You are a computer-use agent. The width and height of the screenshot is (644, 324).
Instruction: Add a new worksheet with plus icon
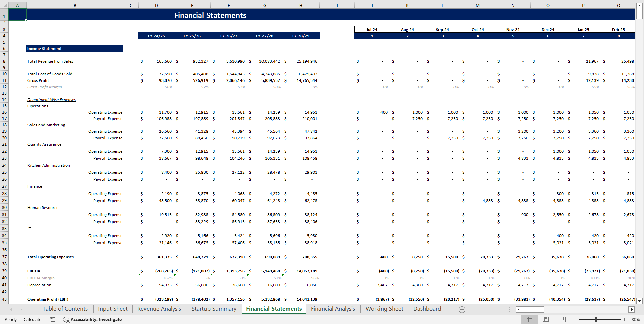pyautogui.click(x=462, y=309)
